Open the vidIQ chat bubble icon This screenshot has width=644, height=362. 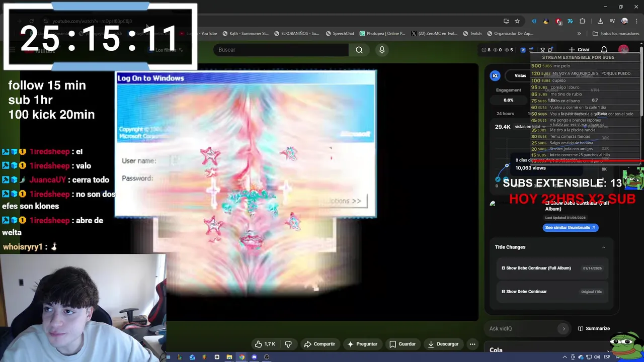550,50
